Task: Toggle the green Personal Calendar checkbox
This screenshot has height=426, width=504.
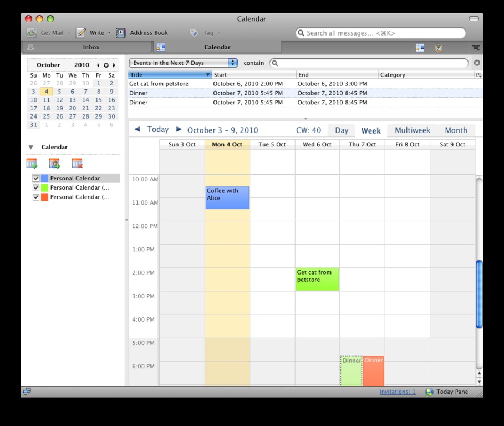Action: [x=36, y=188]
